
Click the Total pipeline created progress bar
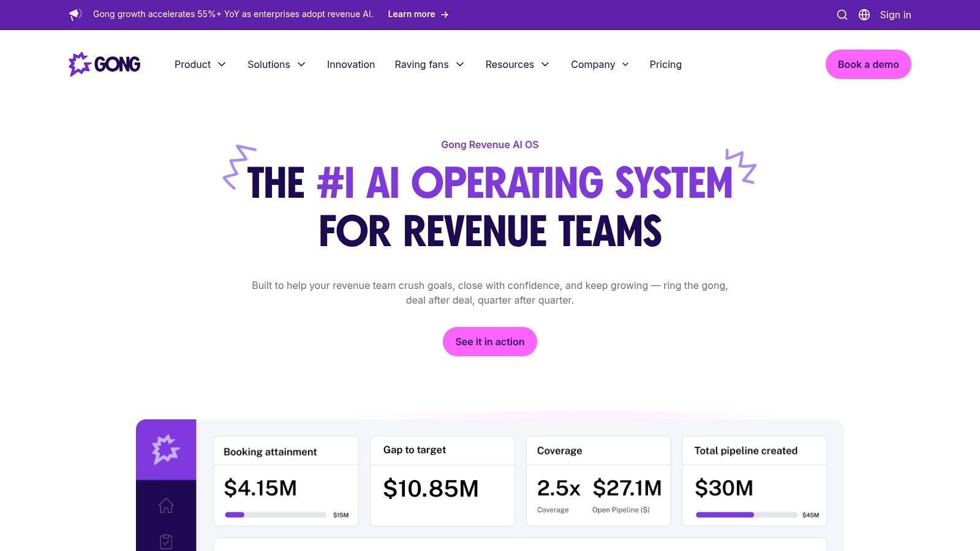(x=747, y=515)
